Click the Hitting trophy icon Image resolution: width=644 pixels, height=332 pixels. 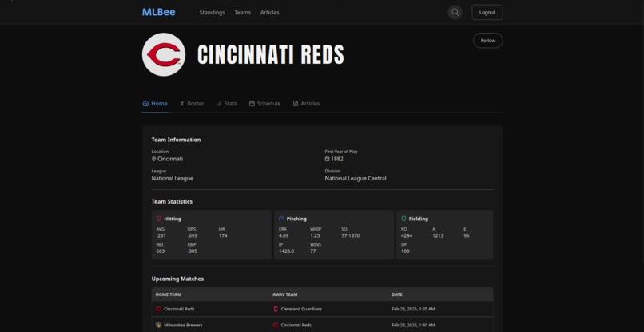point(159,219)
